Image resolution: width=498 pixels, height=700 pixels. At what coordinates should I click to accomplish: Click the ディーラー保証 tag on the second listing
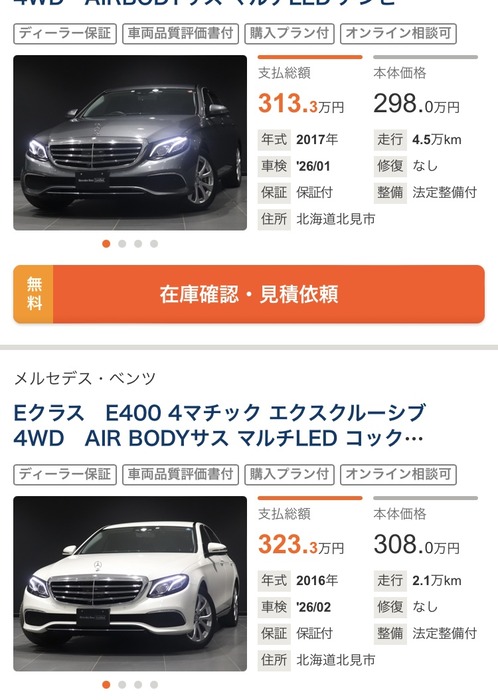65,475
